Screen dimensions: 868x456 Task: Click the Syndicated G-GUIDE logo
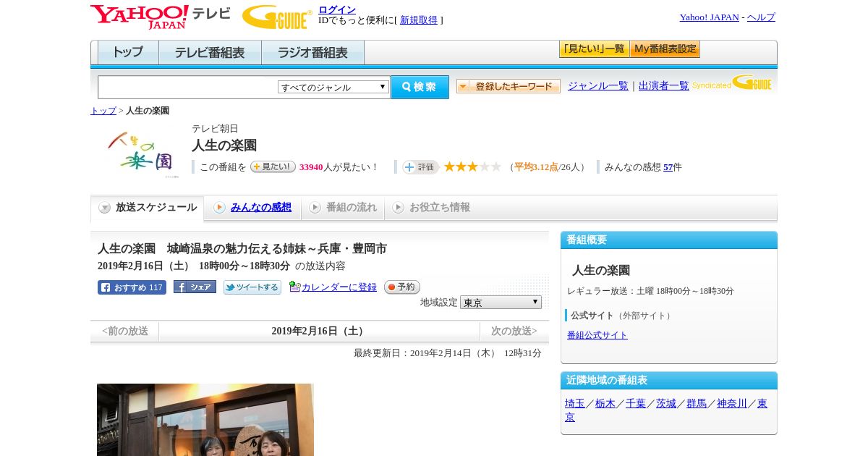tap(732, 83)
